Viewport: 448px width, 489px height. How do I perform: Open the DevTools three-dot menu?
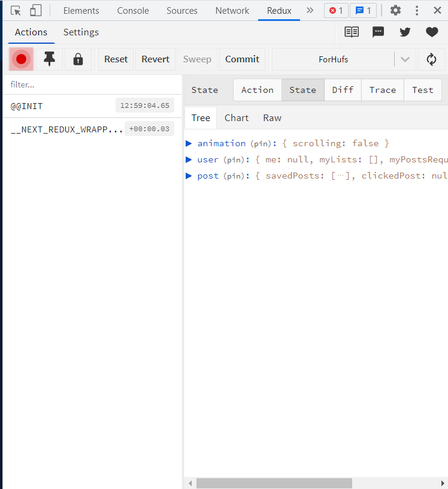417,11
